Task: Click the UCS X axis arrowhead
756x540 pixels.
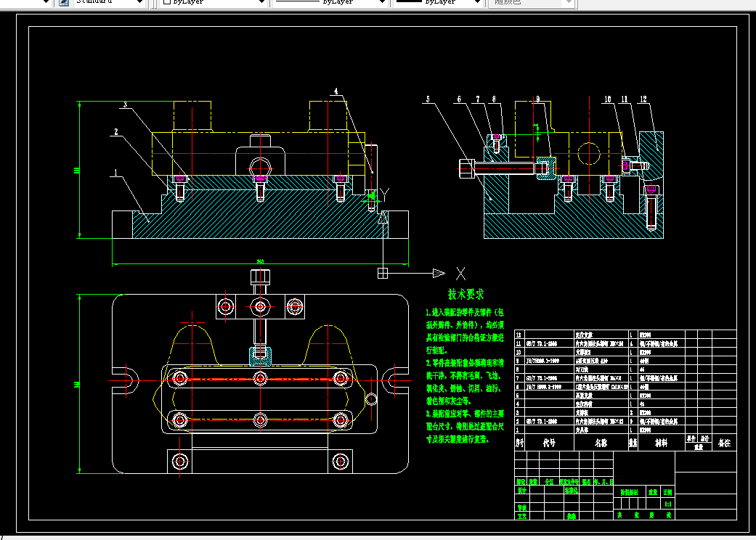Action: (x=438, y=273)
